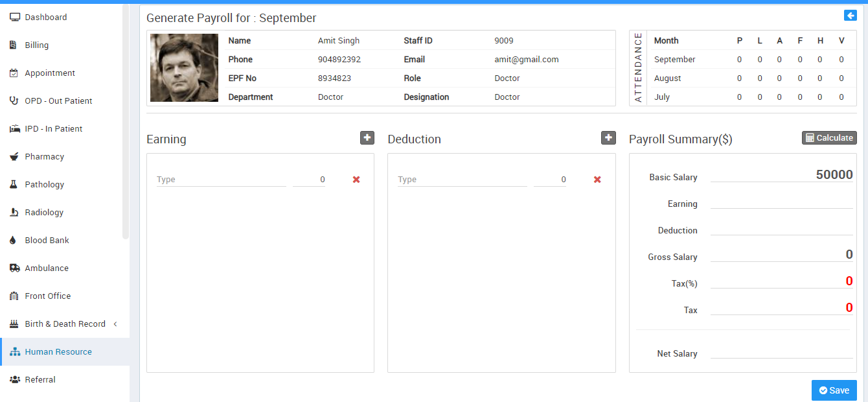This screenshot has height=402, width=868.
Task: Open the OPD - Out Patient section
Action: click(58, 100)
